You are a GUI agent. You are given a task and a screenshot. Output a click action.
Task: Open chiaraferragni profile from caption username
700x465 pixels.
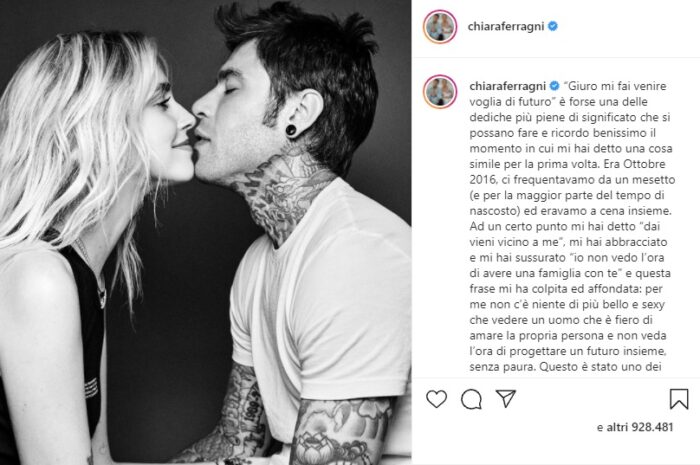pos(508,86)
